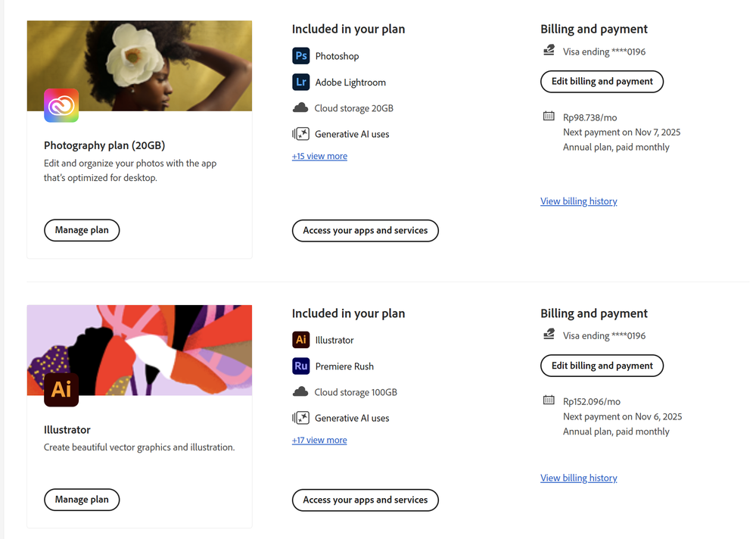Click the card icon beside Photography plan Visa
This screenshot has width=756, height=539.
(549, 51)
